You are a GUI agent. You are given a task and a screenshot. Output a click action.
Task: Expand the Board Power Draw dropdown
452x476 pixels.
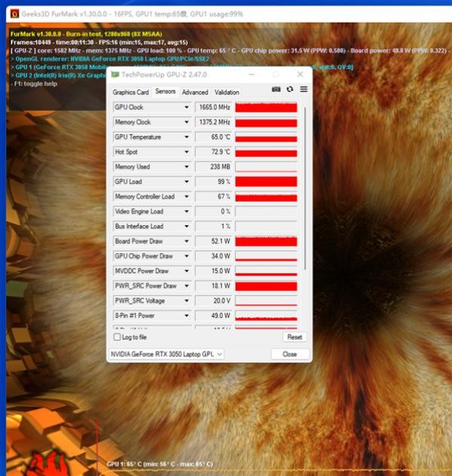pos(187,241)
